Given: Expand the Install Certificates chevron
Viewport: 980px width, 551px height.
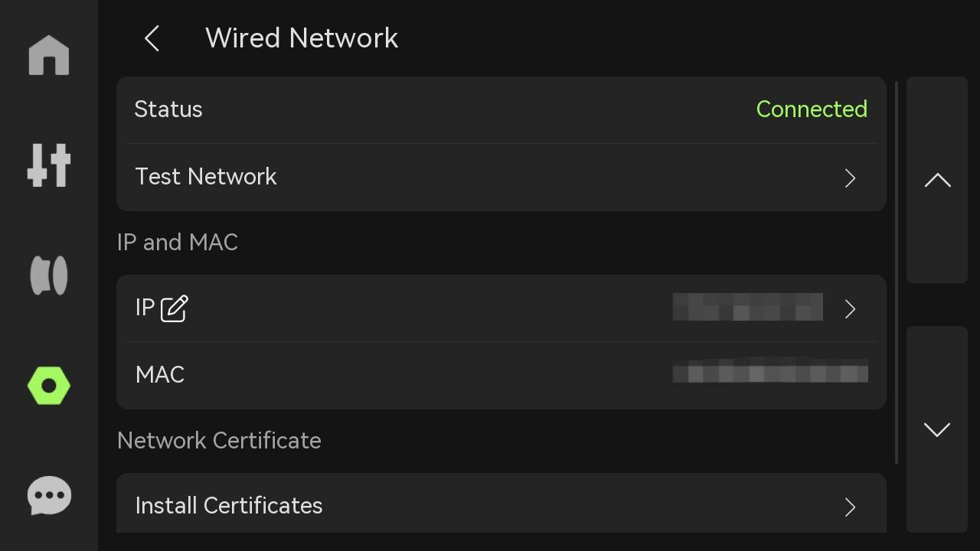Looking at the screenshot, I should click(850, 507).
